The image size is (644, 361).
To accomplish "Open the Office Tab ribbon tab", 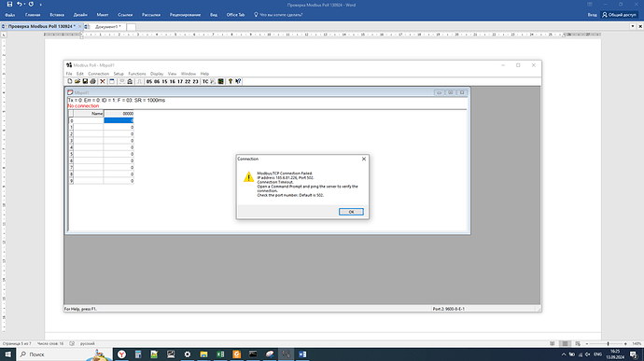I will pos(235,15).
